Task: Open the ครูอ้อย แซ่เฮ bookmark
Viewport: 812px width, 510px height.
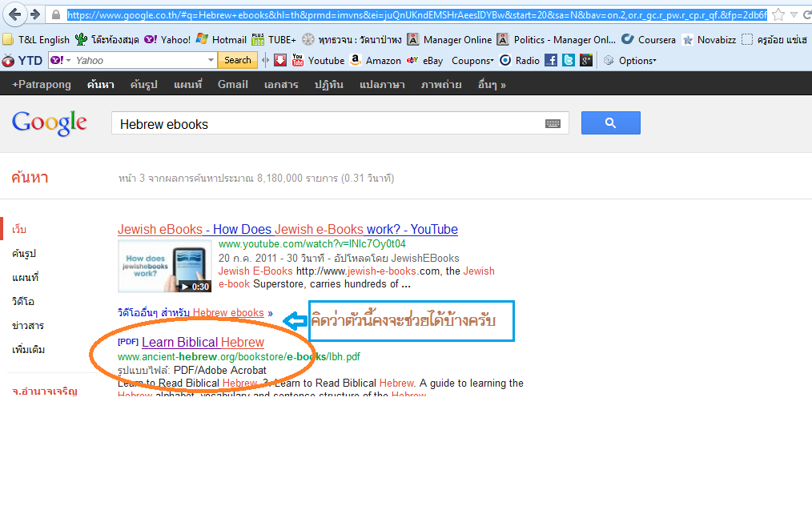Action: [774, 39]
